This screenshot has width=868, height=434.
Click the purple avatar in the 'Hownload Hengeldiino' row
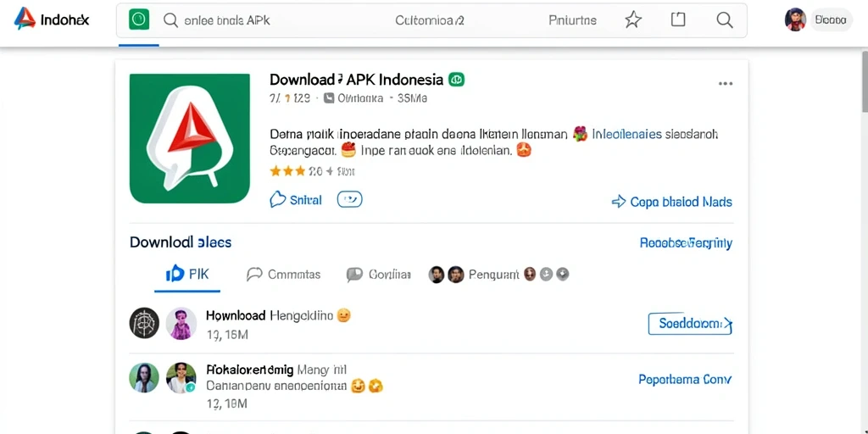point(181,323)
